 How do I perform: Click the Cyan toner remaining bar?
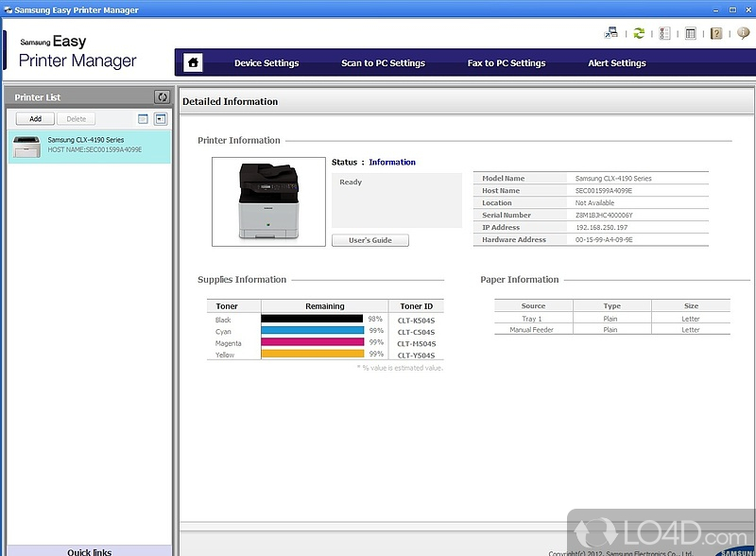(312, 331)
